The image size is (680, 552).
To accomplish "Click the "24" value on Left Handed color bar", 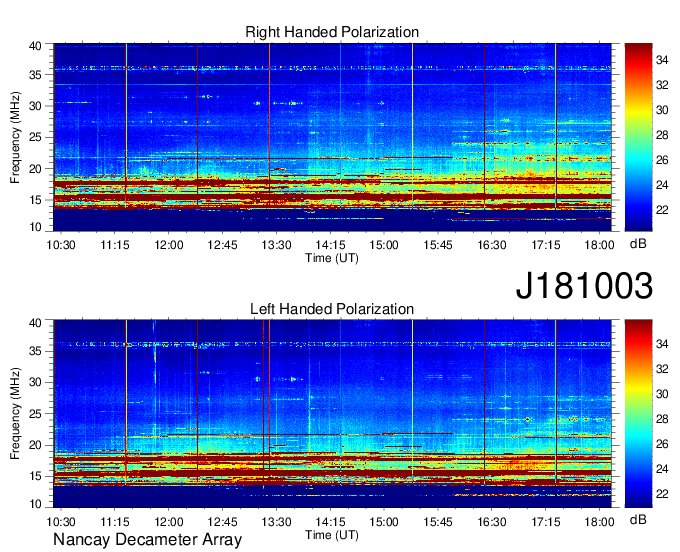I will [x=662, y=469].
